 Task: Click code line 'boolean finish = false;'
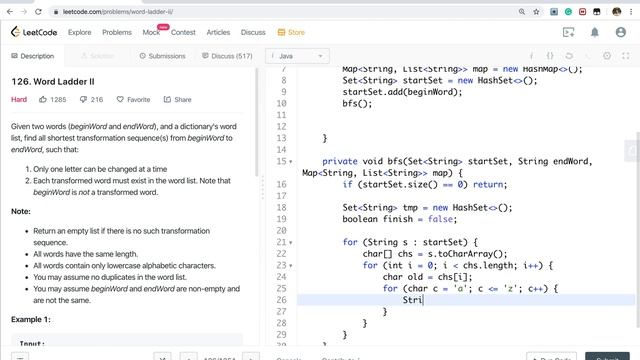(x=399, y=219)
